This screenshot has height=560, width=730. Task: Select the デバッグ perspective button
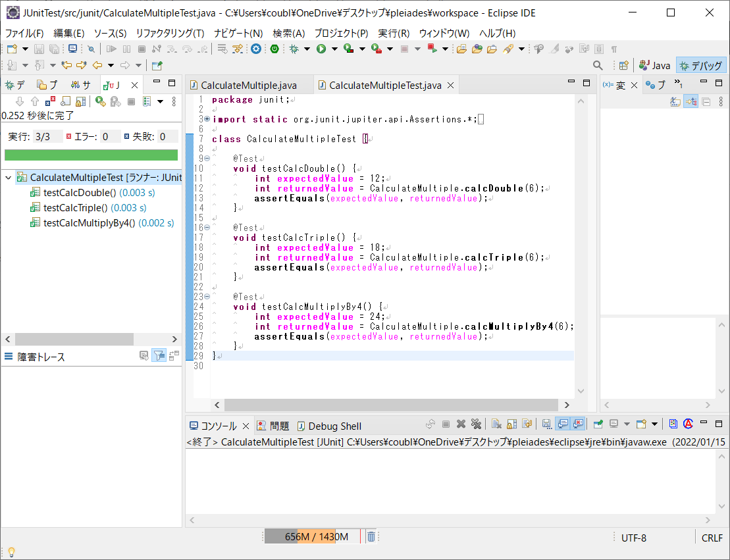click(700, 66)
